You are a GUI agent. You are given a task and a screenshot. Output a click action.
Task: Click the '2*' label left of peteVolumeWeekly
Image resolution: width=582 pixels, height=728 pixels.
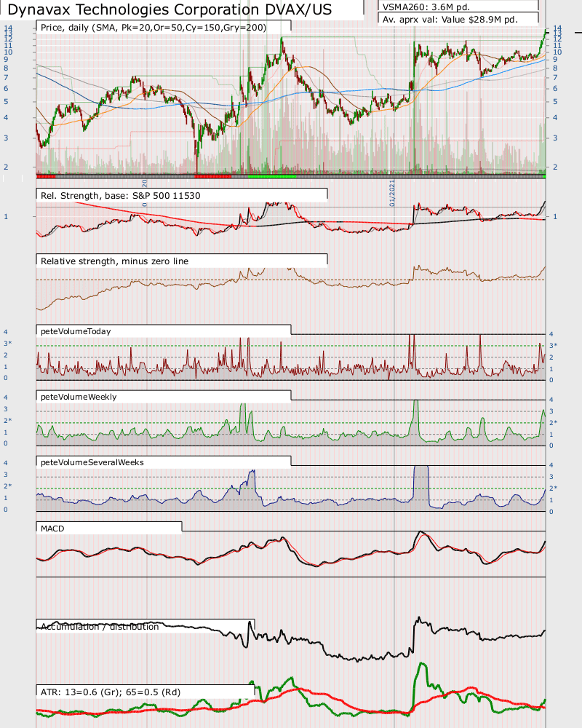[x=8, y=420]
